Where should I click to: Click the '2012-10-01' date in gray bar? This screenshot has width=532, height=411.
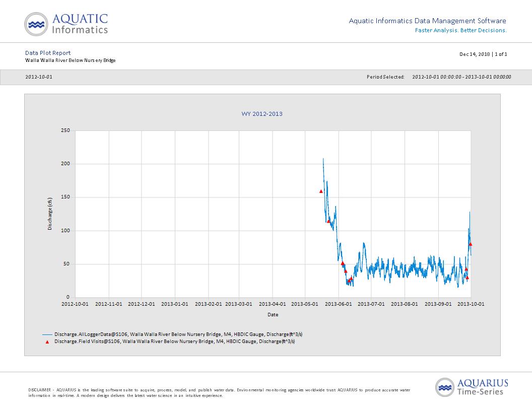tap(39, 77)
